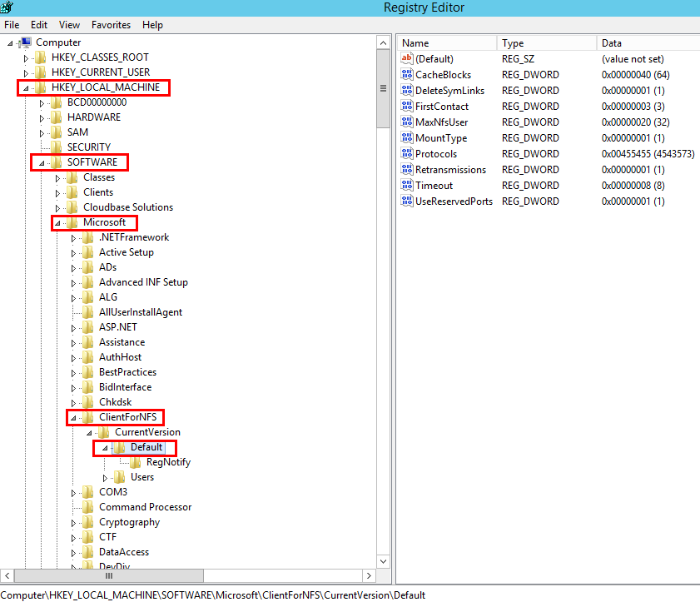Click the CurrentVersion folder icon
Image resolution: width=700 pixels, height=602 pixels.
pos(104,432)
